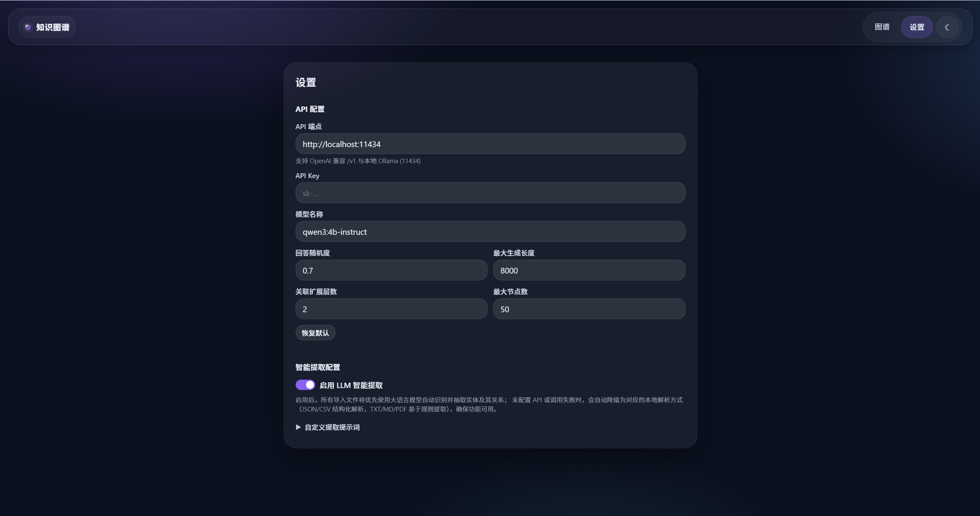Click the purple orb icon beside the app title

(27, 26)
